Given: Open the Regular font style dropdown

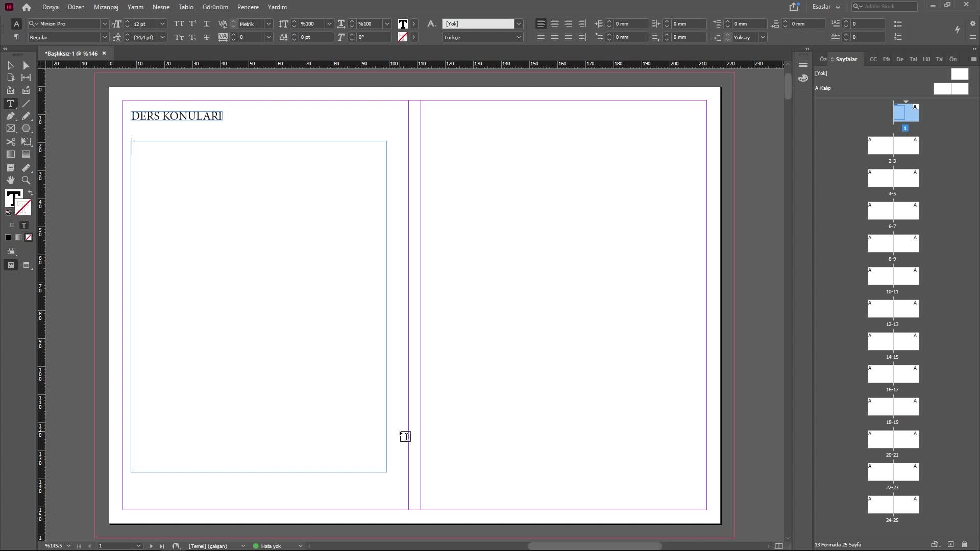Looking at the screenshot, I should pos(105,37).
